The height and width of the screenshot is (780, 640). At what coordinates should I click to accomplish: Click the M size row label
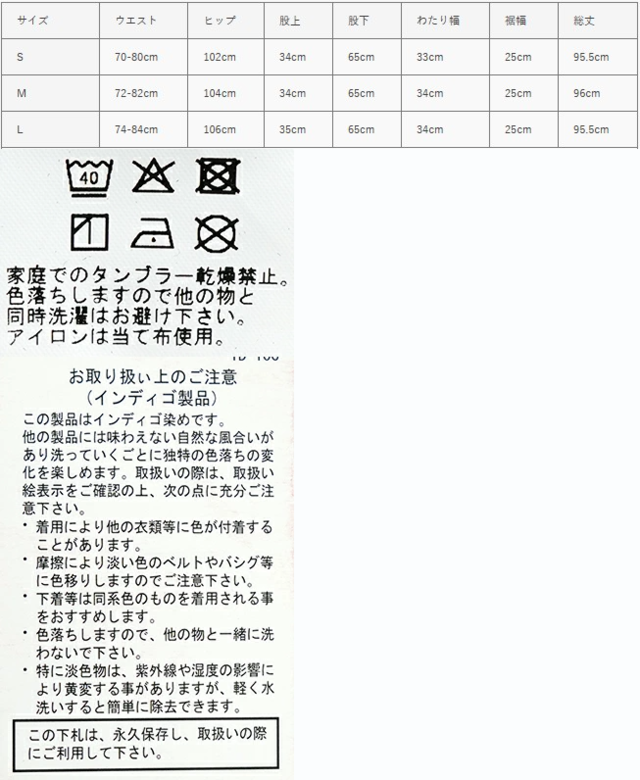tap(22, 93)
